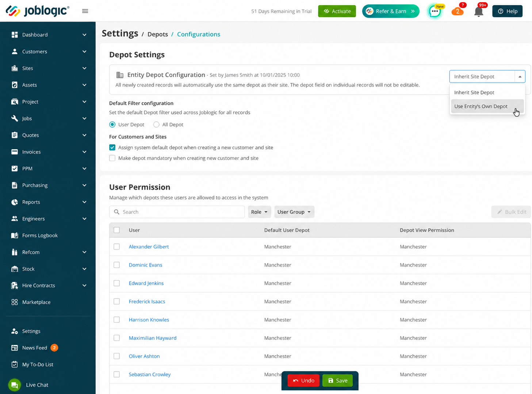Expand the Sites submenu chevron
Viewport: 532px width, 394px height.
click(84, 68)
